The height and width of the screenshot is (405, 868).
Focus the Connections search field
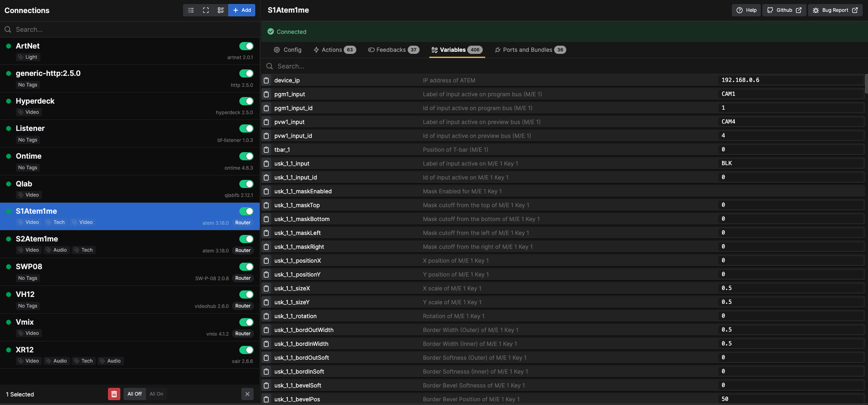(x=130, y=29)
